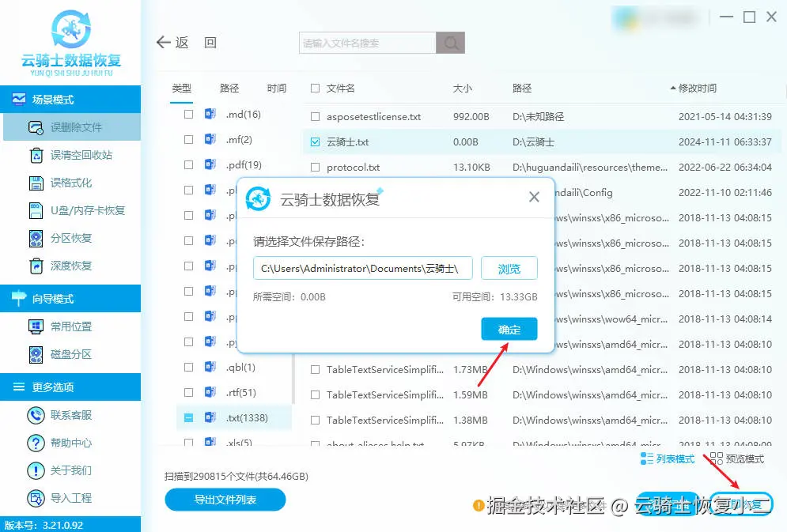Collapse the 更多选项 section header
Screen dimensions: 787x532
(x=70, y=387)
